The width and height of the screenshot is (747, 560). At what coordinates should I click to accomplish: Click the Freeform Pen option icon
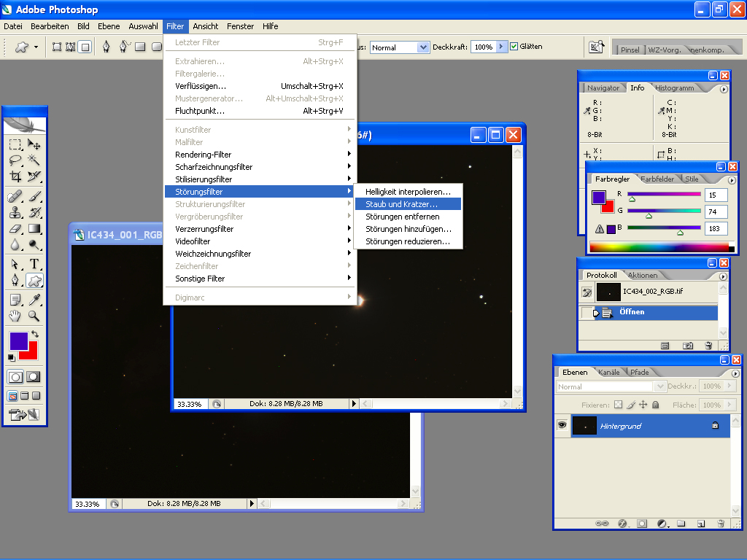[124, 47]
